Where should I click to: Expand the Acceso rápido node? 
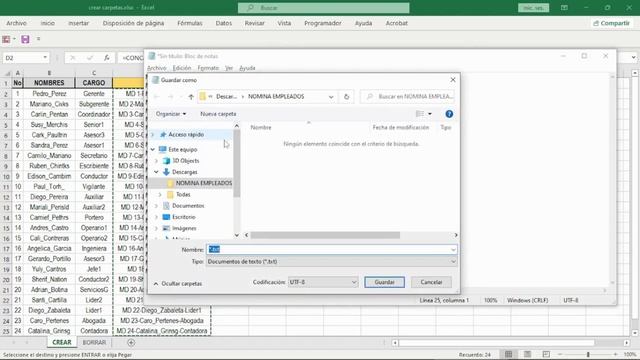(153, 134)
